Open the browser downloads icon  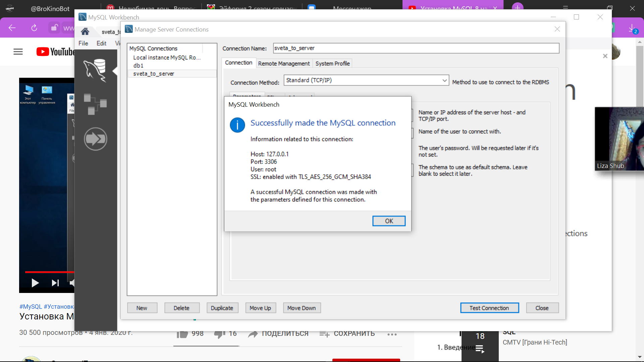[632, 28]
